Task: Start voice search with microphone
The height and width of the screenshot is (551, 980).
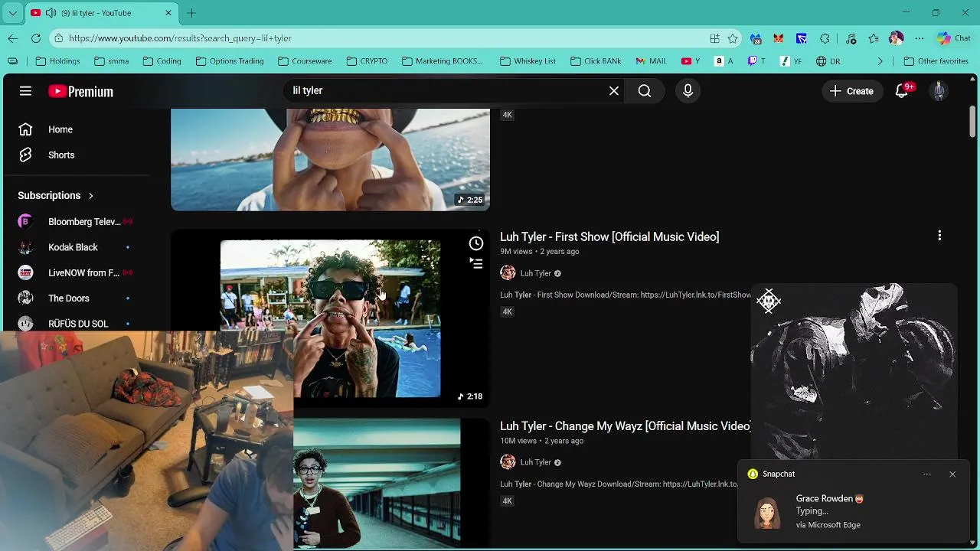Action: [x=688, y=91]
